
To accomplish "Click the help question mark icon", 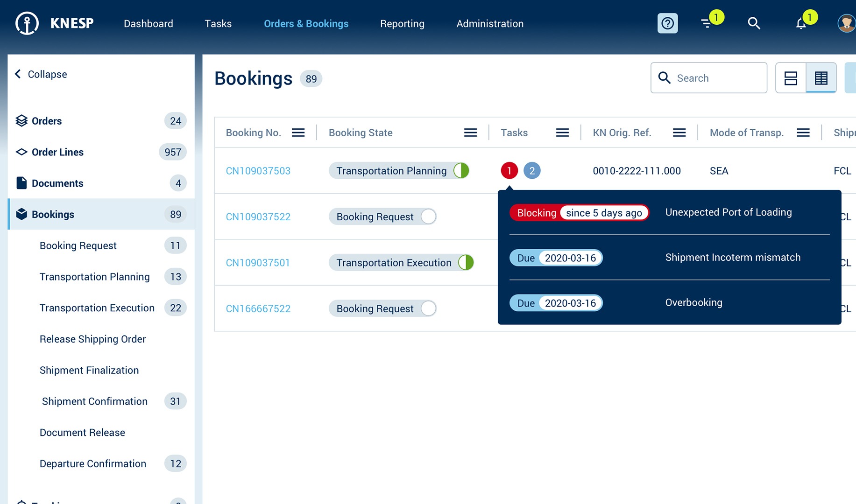I will click(667, 23).
